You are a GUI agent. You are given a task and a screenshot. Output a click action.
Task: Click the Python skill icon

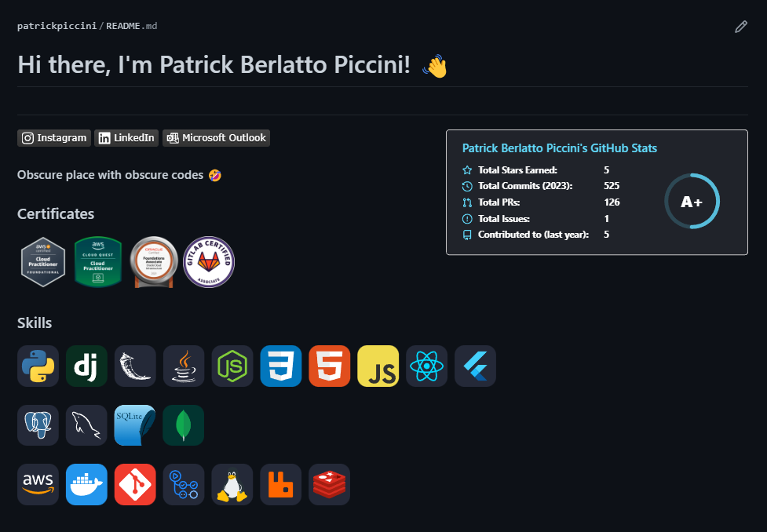point(38,366)
